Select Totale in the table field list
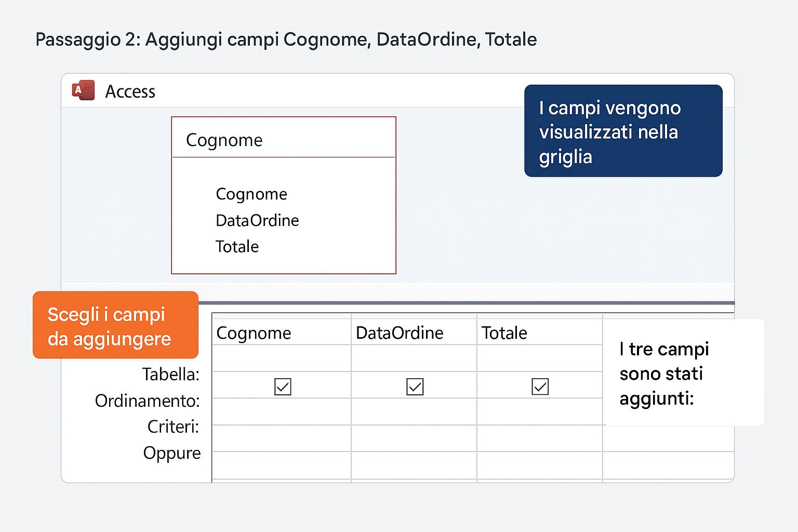This screenshot has height=532, width=798. (x=237, y=247)
